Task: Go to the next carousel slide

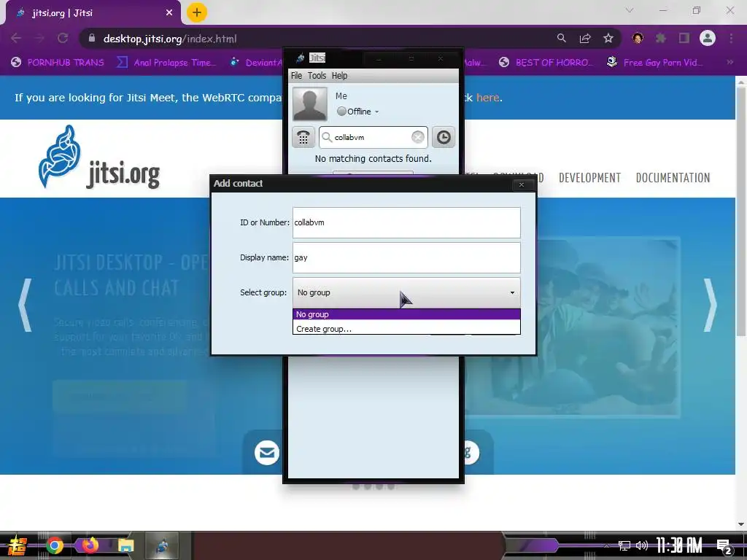Action: point(710,306)
